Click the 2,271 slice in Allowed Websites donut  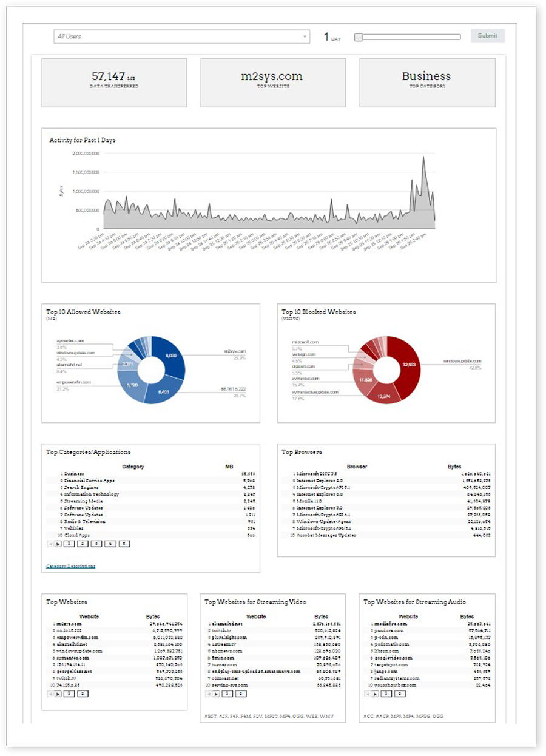[x=127, y=364]
